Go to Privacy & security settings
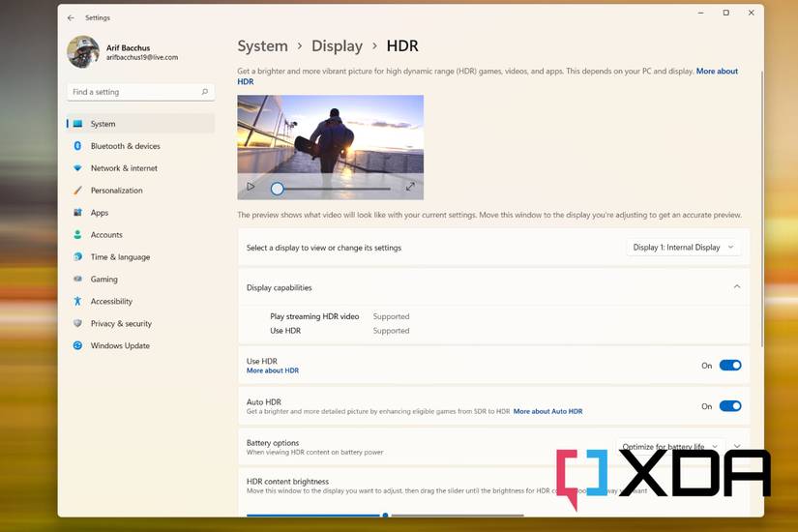 [121, 324]
